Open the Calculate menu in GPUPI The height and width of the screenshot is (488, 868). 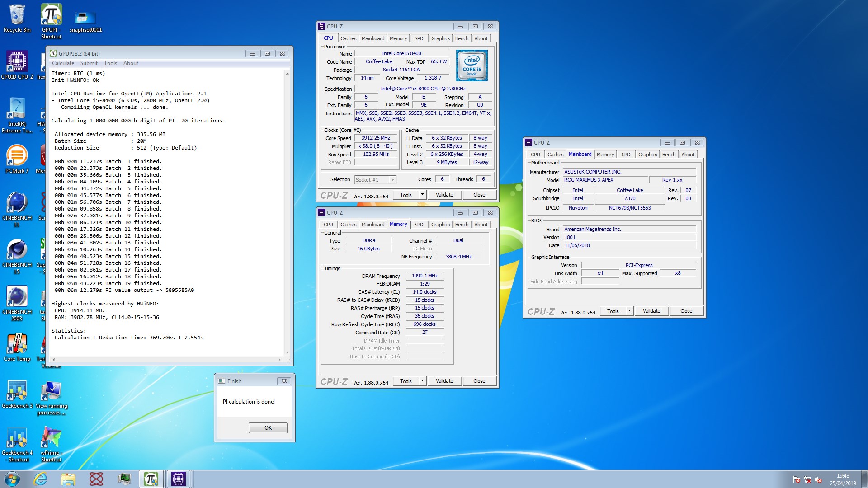point(63,63)
